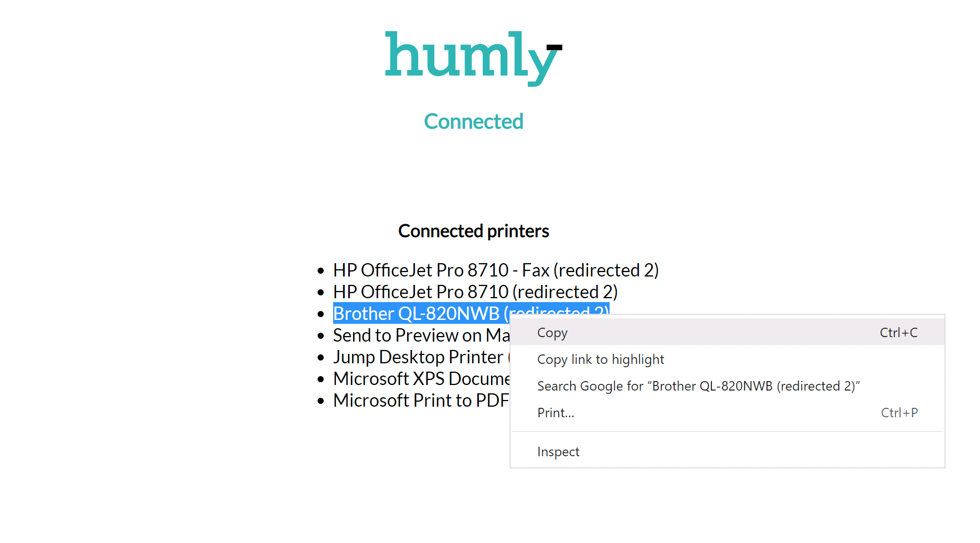Click the bullet beside Microsoft Print to PDF
980x543 pixels.
[x=321, y=400]
